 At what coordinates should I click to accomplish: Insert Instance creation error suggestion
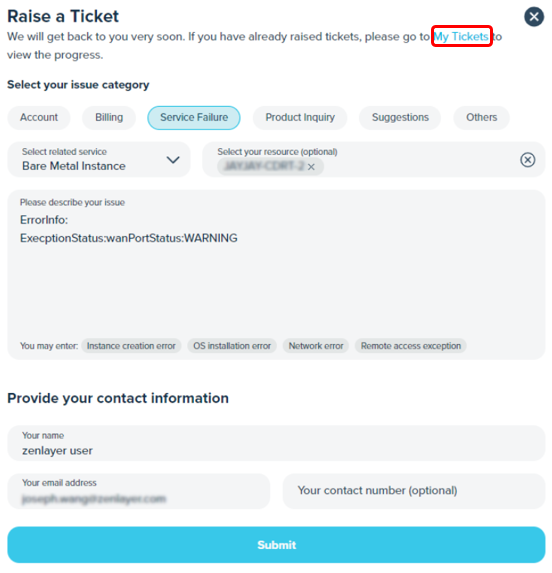[x=131, y=346]
